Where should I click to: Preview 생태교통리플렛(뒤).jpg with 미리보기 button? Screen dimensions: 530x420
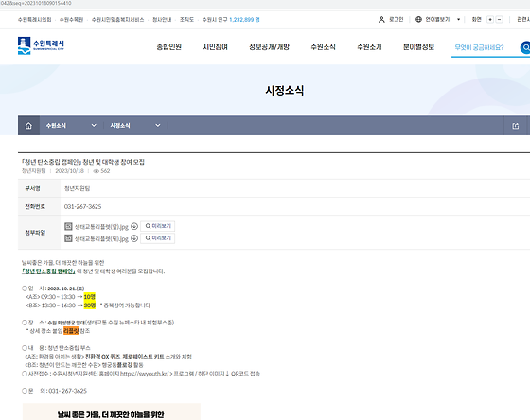pos(157,238)
